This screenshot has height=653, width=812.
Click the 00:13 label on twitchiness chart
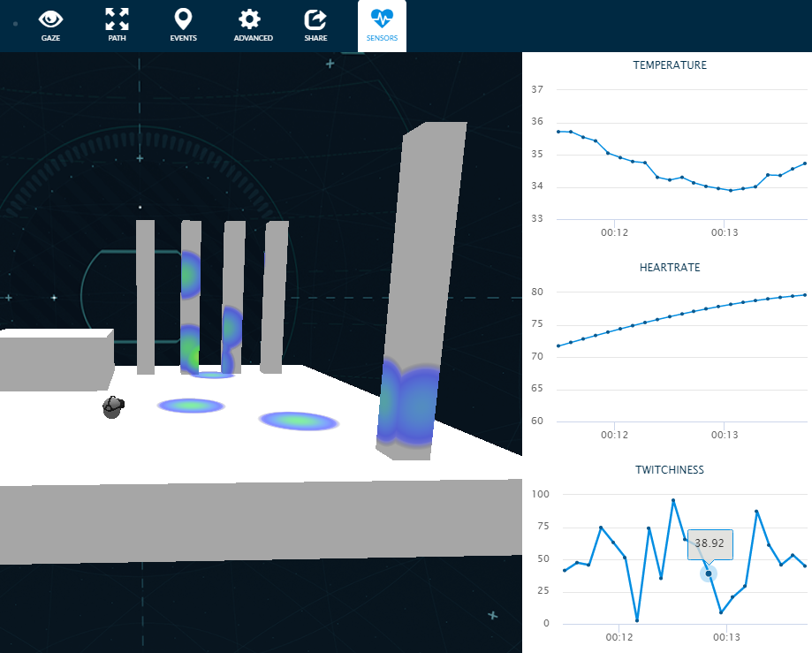click(x=726, y=637)
